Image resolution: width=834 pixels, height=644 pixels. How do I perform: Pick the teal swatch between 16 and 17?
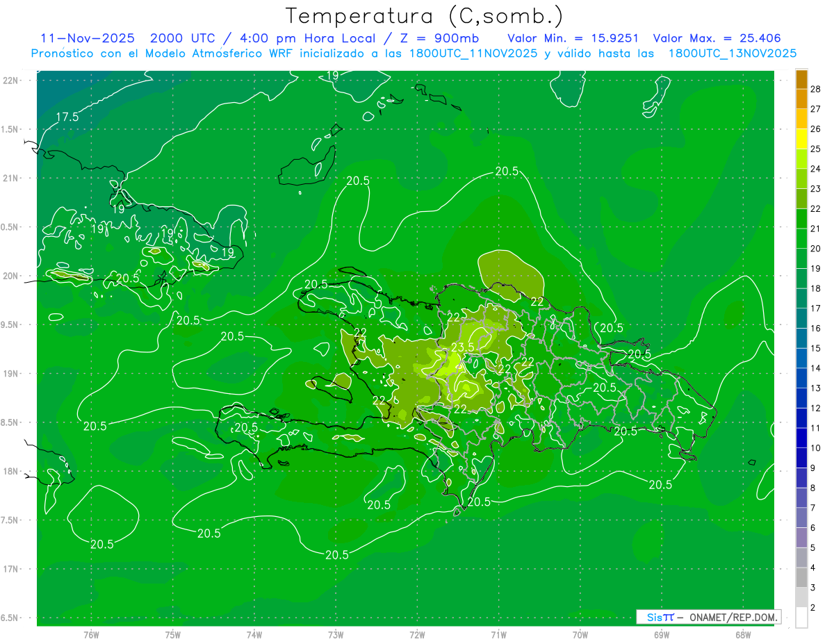click(801, 318)
